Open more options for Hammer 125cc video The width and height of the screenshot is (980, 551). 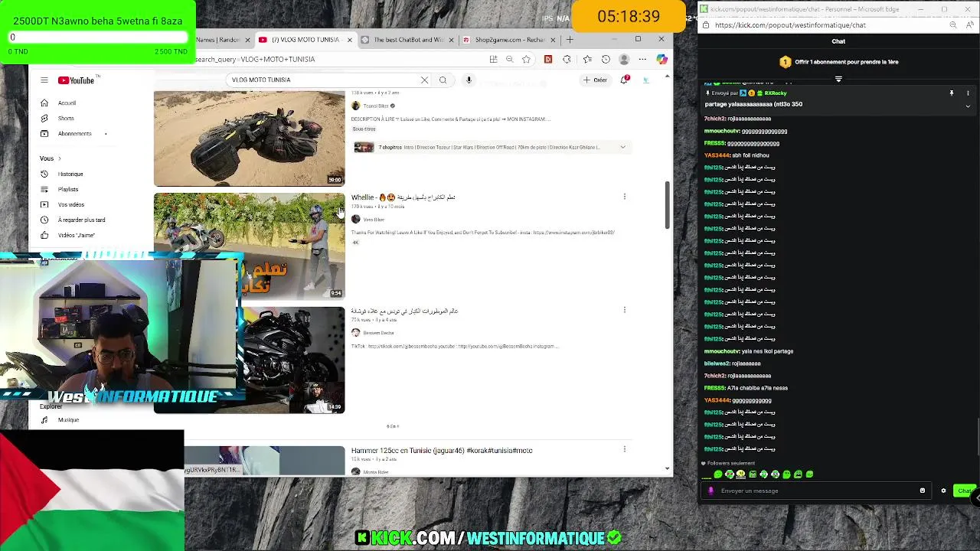pyautogui.click(x=625, y=449)
